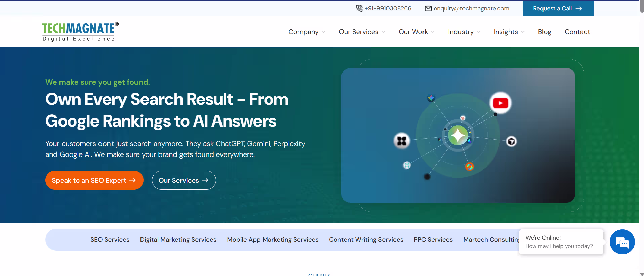Image resolution: width=644 pixels, height=276 pixels.
Task: Open Martech Consulting link
Action: (491, 240)
